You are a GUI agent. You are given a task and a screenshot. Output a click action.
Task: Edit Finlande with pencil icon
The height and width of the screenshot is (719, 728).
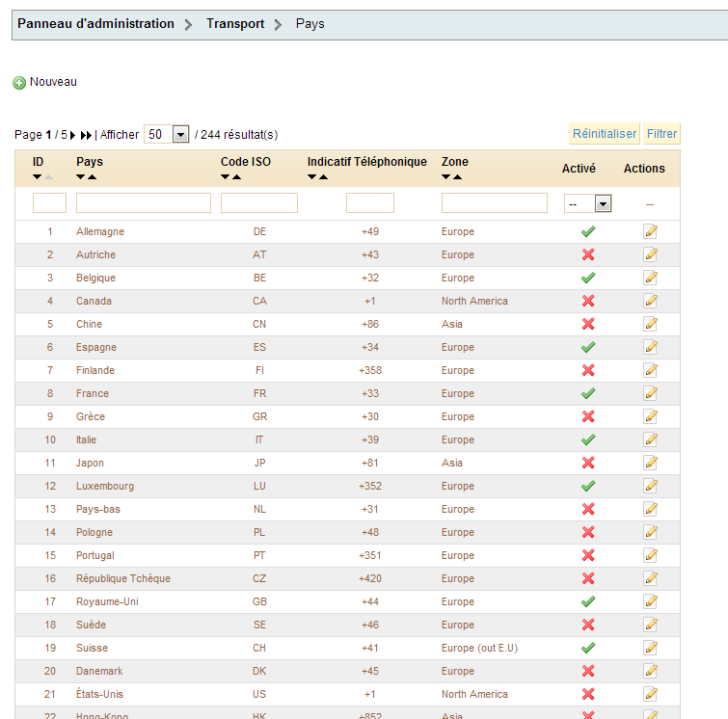[651, 370]
